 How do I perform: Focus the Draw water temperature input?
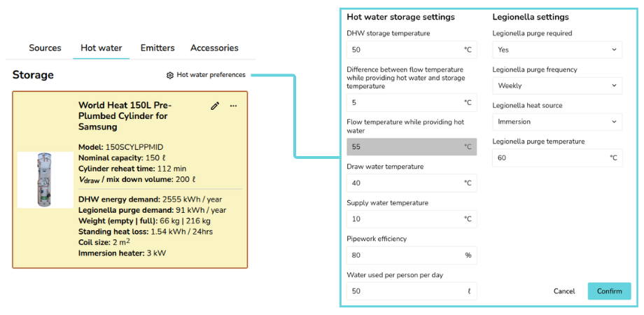[405, 183]
